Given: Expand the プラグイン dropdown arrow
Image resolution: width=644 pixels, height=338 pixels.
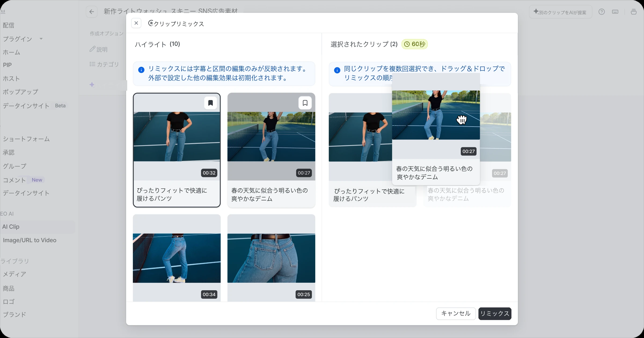Looking at the screenshot, I should pyautogui.click(x=41, y=39).
